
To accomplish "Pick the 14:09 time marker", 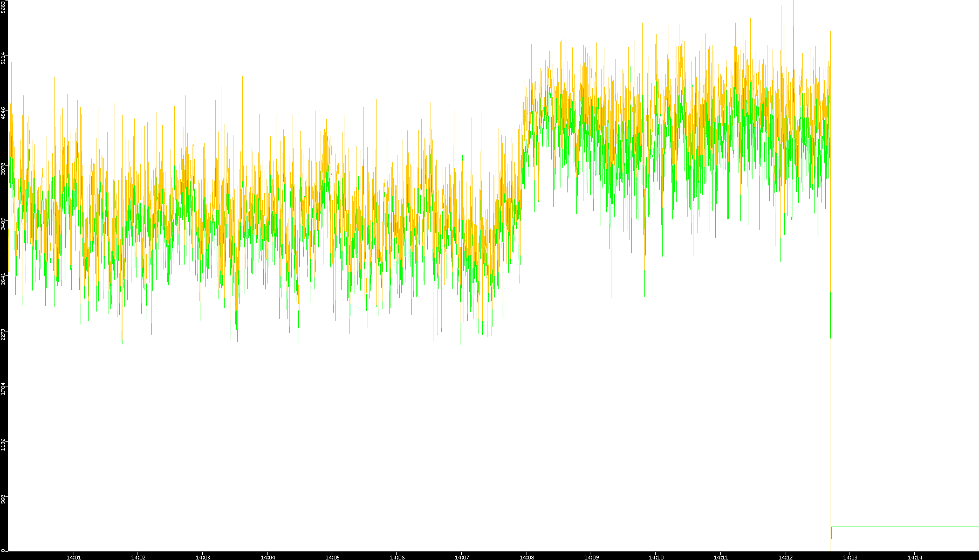I will [x=591, y=557].
